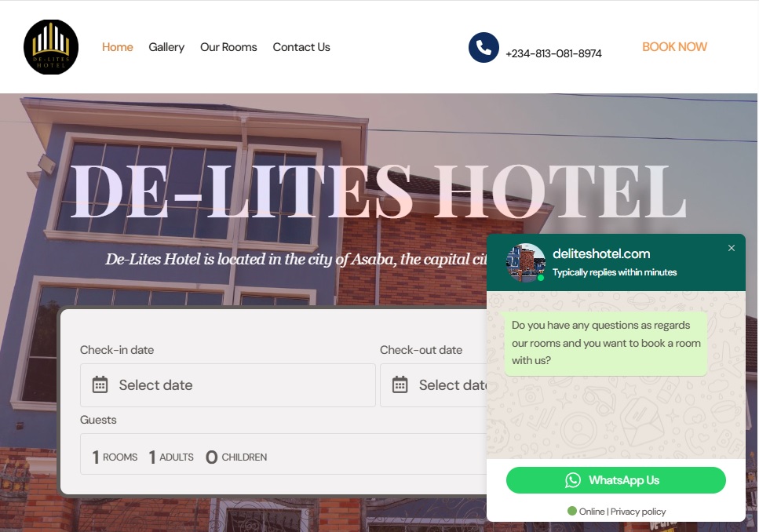Click the green Online status dot
Image resolution: width=759 pixels, height=532 pixels.
[x=571, y=511]
